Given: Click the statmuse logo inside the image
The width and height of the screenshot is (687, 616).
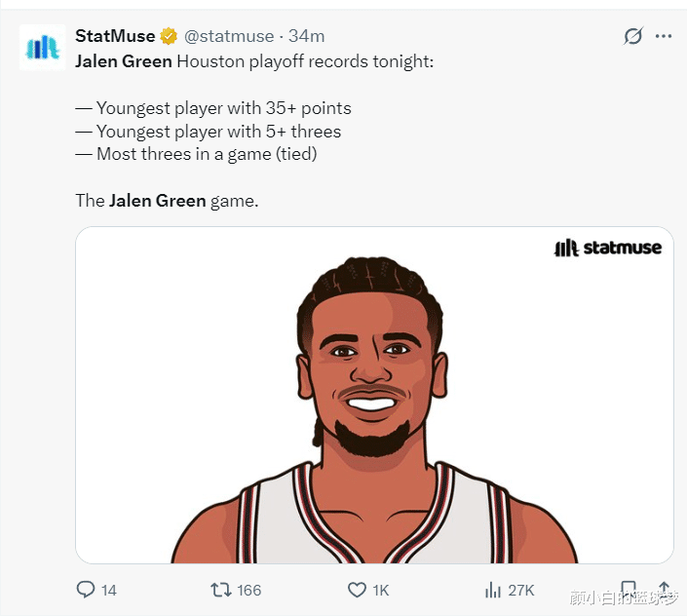Looking at the screenshot, I should click(x=608, y=248).
